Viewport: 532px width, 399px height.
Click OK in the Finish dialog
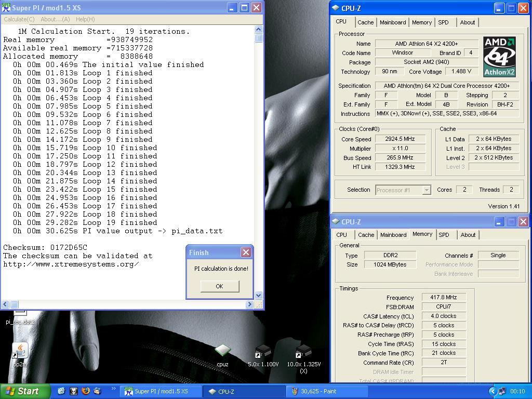coord(220,286)
